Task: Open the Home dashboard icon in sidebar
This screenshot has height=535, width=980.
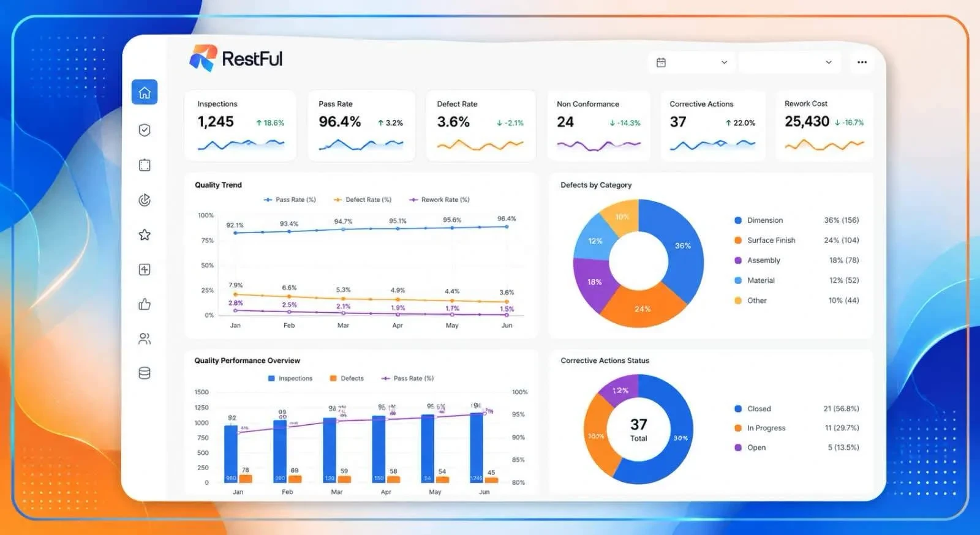Action: (x=145, y=92)
